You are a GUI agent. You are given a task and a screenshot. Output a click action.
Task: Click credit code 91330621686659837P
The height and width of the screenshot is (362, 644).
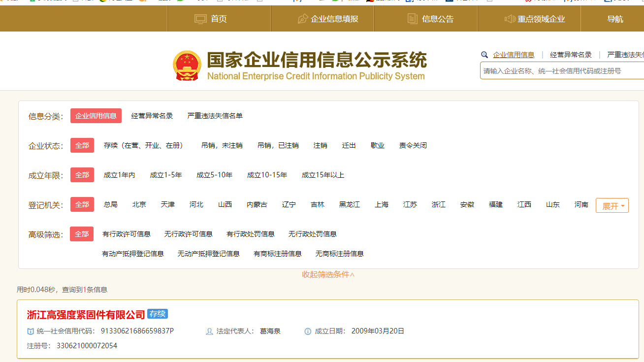pos(137,331)
